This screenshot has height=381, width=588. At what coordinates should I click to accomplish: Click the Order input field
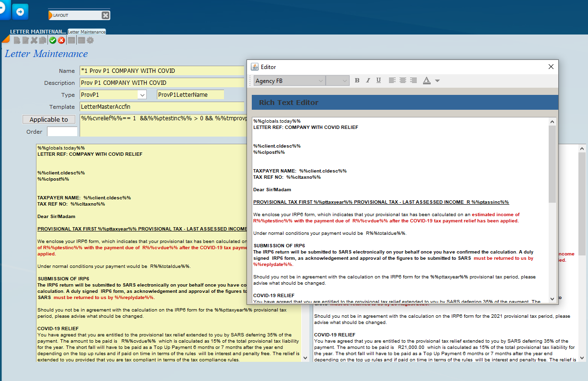(62, 132)
